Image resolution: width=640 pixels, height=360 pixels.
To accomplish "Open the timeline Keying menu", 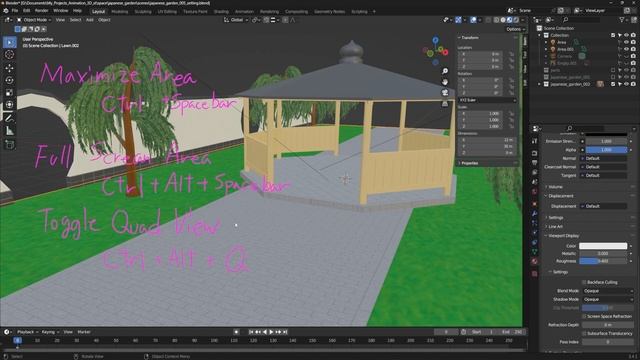I will tap(50, 332).
